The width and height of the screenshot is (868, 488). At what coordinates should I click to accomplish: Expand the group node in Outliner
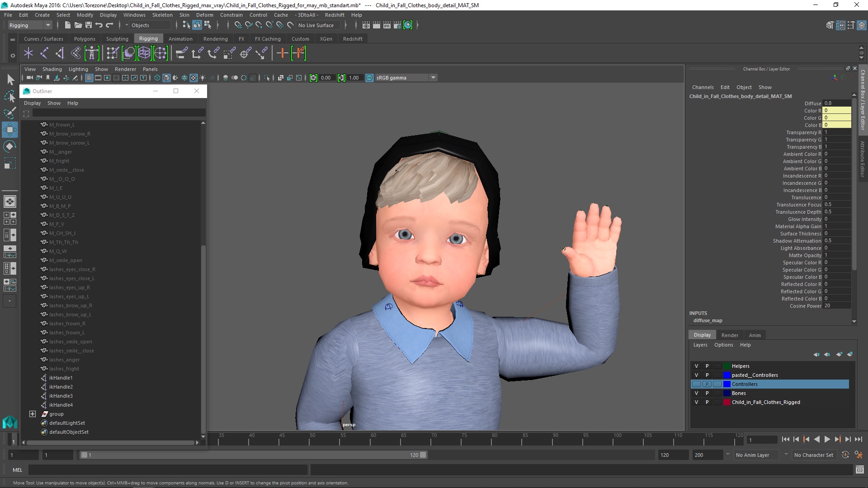(32, 413)
